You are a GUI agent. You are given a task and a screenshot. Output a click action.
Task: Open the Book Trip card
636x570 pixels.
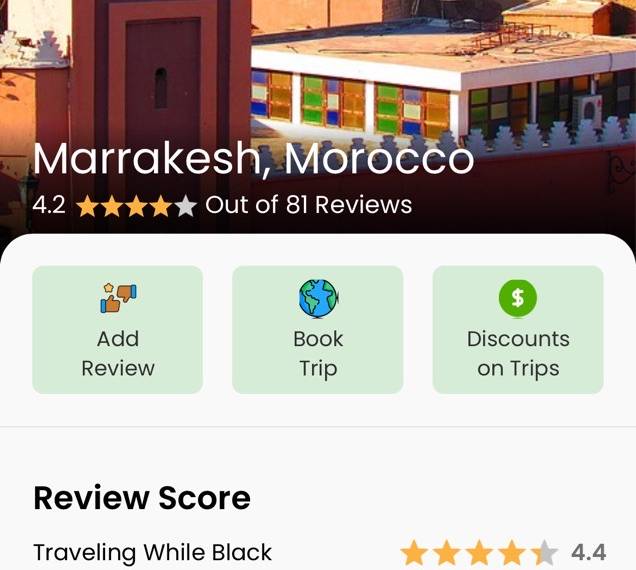(318, 329)
